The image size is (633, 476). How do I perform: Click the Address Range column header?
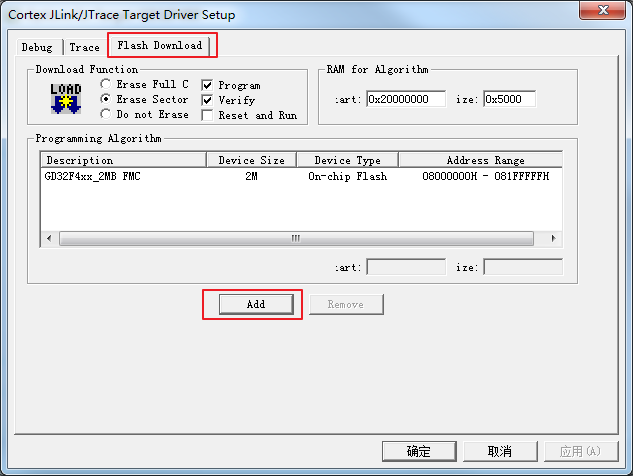(x=481, y=160)
